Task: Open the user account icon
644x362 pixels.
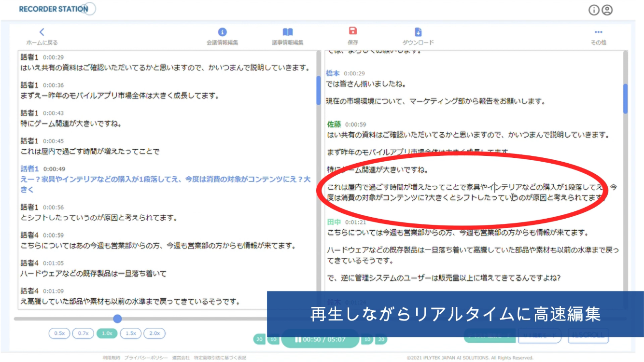Action: [x=607, y=10]
